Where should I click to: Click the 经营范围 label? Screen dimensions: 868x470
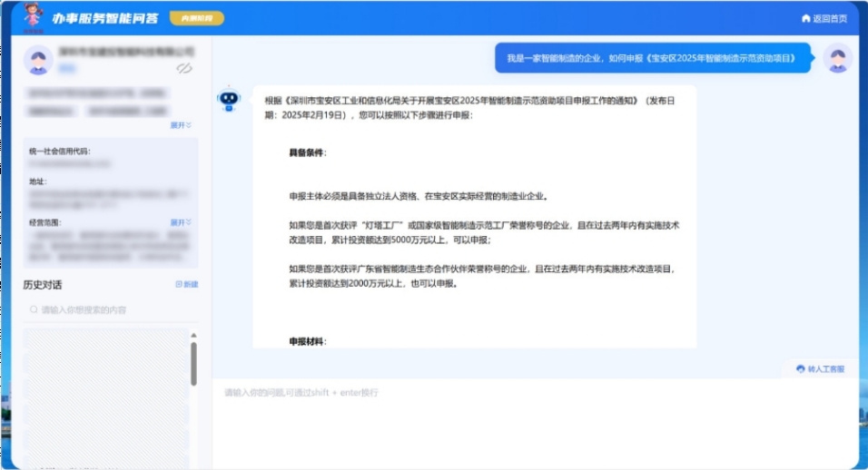point(45,222)
